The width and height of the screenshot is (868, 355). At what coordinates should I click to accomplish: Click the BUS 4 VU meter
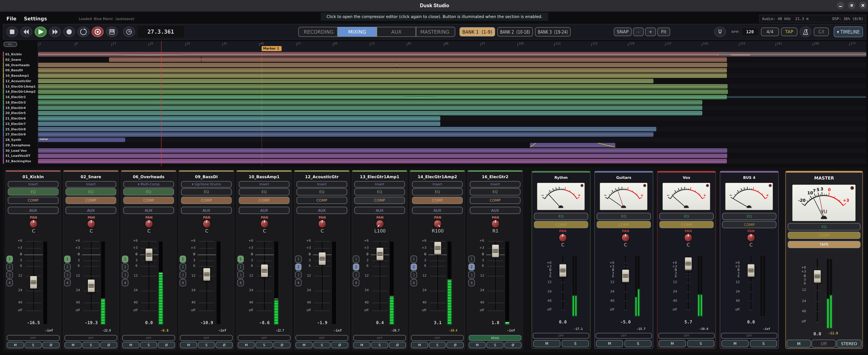point(749,197)
